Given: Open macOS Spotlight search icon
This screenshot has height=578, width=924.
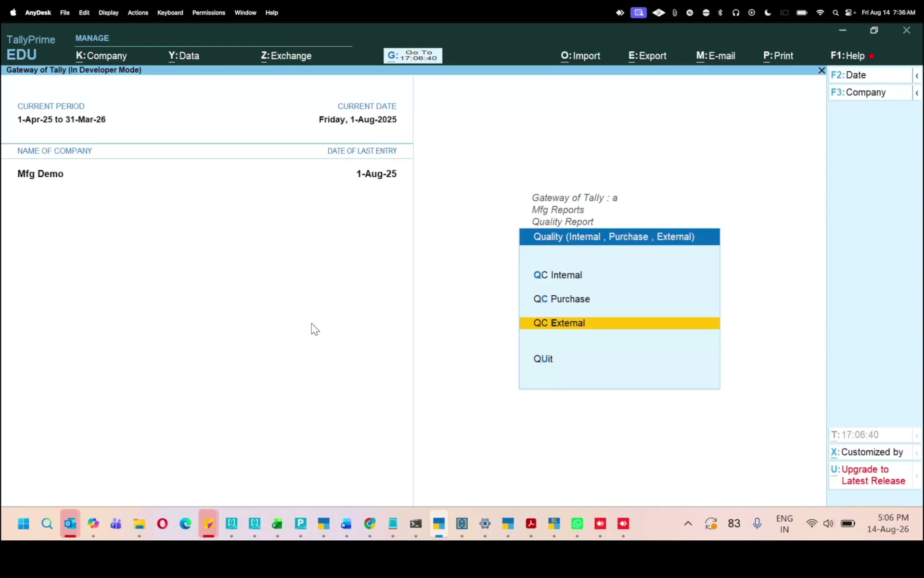Looking at the screenshot, I should [x=835, y=13].
